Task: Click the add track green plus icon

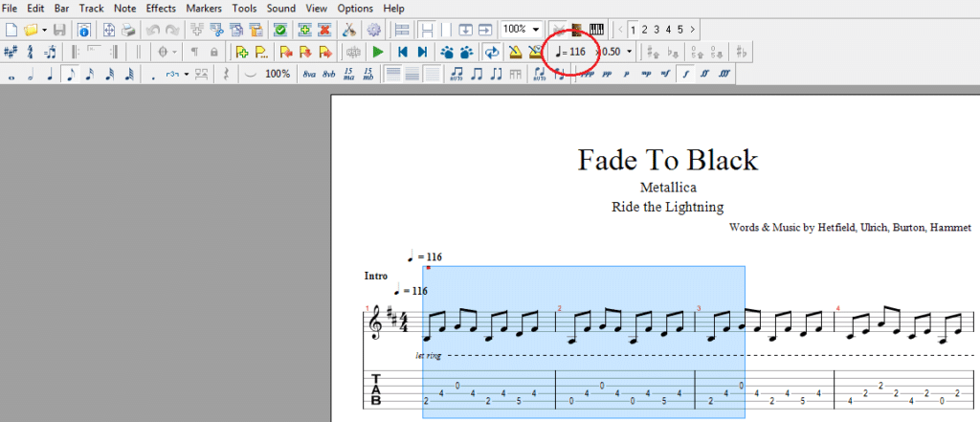Action: pyautogui.click(x=304, y=30)
